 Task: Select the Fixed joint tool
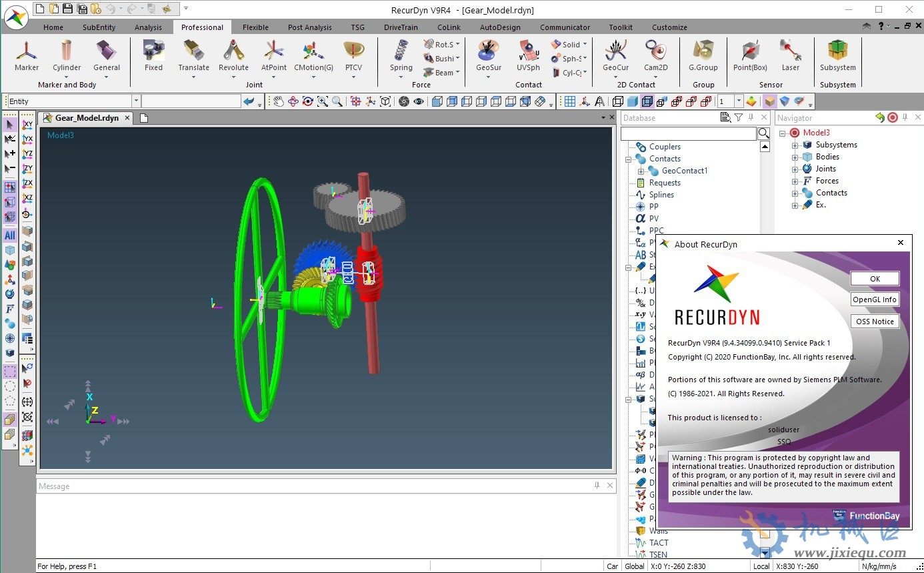[x=153, y=58]
